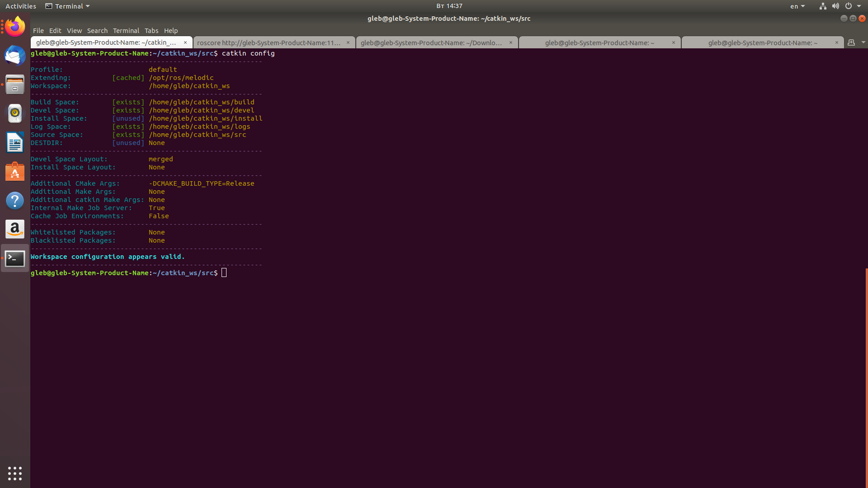Click the volume speaker icon
The height and width of the screenshot is (488, 868).
pos(836,6)
